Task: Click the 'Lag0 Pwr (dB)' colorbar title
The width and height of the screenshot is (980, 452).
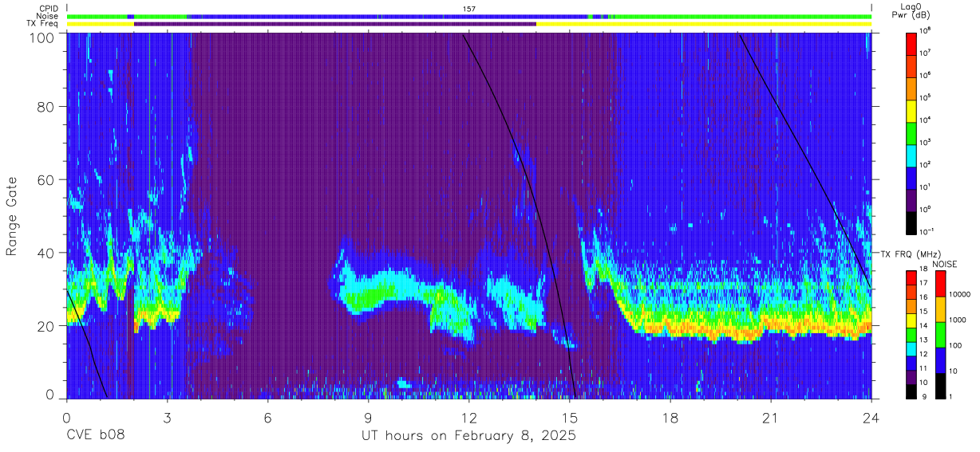Action: pos(911,10)
